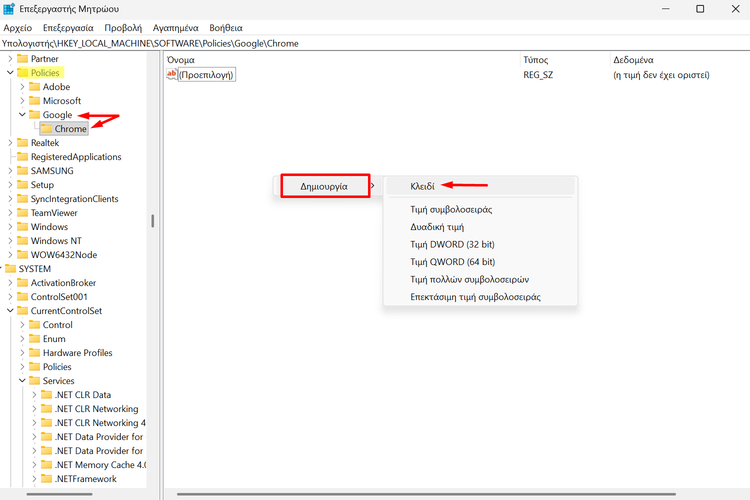
Task: Expand the Windows NT key
Action: pyautogui.click(x=10, y=241)
